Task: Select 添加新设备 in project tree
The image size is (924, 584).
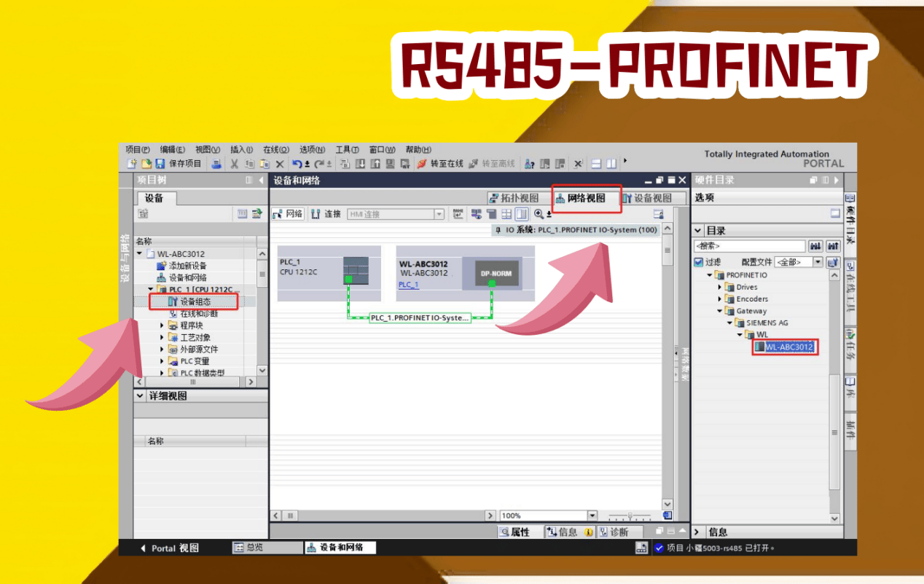Action: pyautogui.click(x=181, y=266)
